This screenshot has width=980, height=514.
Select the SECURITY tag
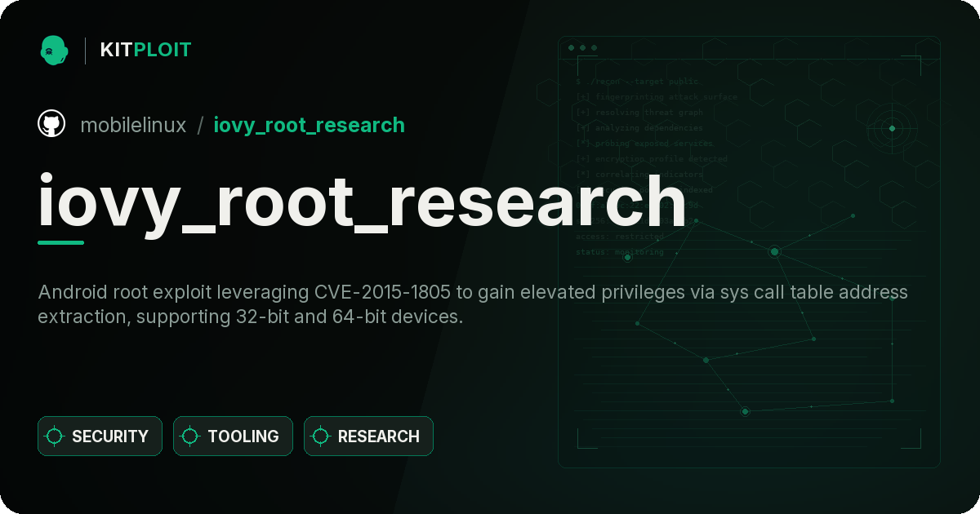(x=100, y=436)
